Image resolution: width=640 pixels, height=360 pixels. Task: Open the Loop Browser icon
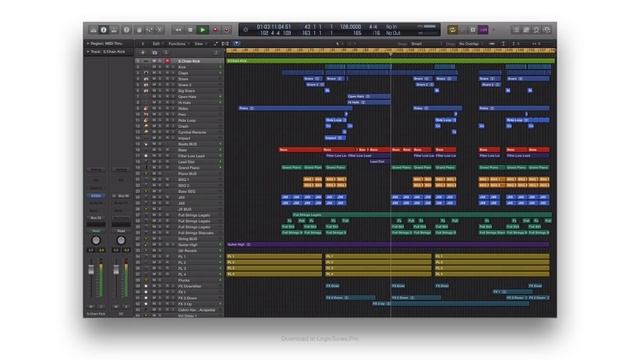pos(536,30)
